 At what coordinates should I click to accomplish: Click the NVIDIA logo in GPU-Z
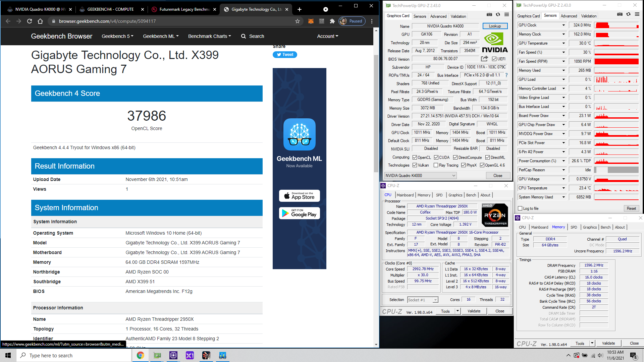point(495,43)
